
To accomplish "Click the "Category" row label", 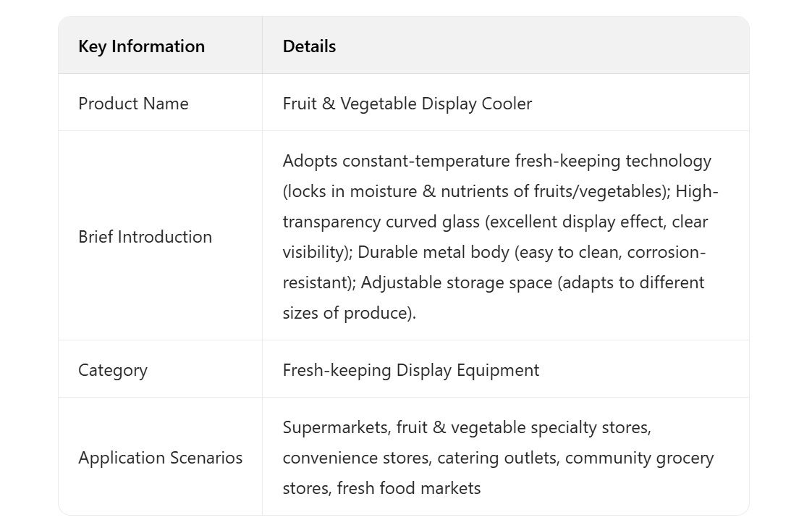I will (113, 370).
